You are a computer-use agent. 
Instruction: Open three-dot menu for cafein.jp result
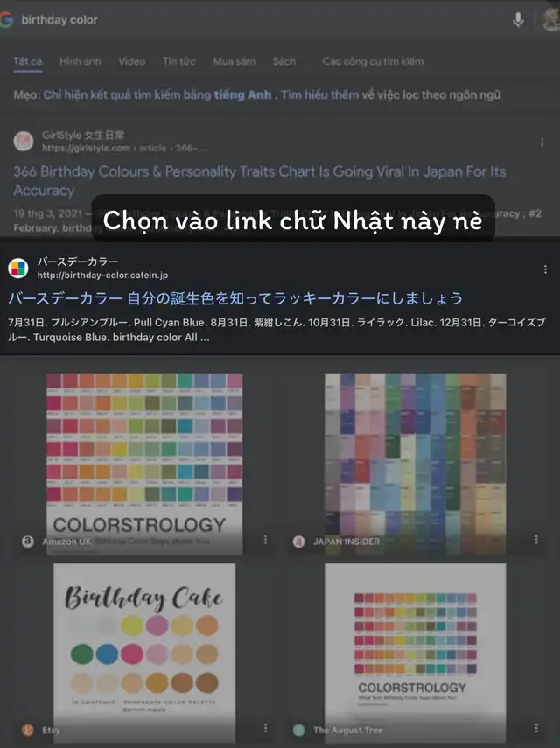[x=545, y=269]
